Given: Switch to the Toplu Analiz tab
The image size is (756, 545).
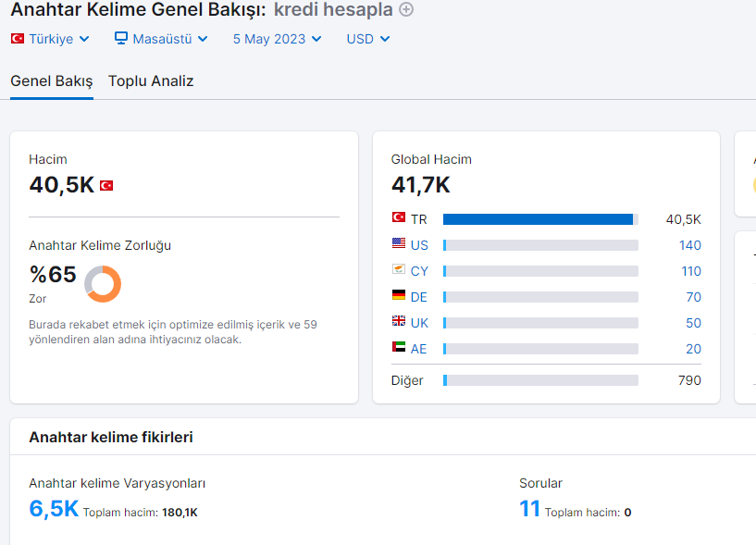Looking at the screenshot, I should point(151,81).
